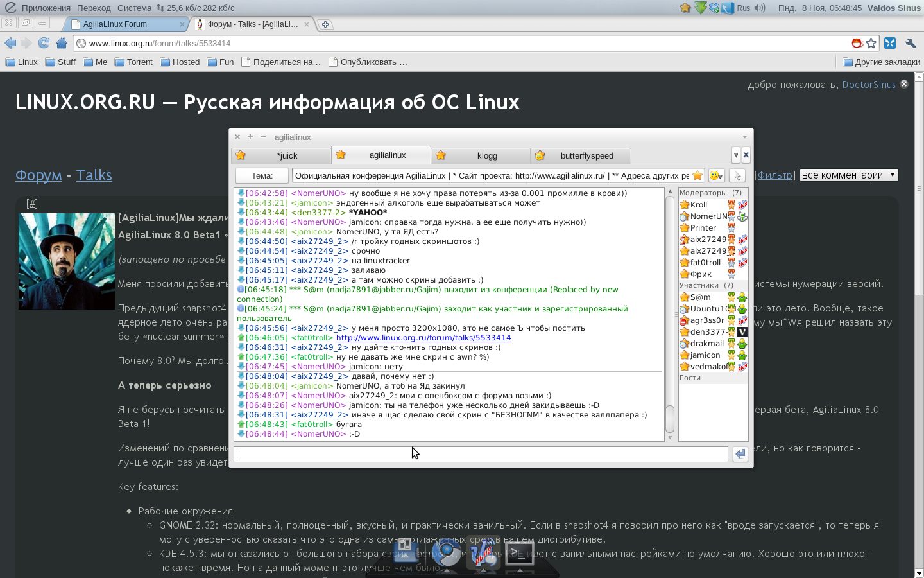924x578 pixels.
Task: Select Фрик in moderators list
Action: point(713,274)
